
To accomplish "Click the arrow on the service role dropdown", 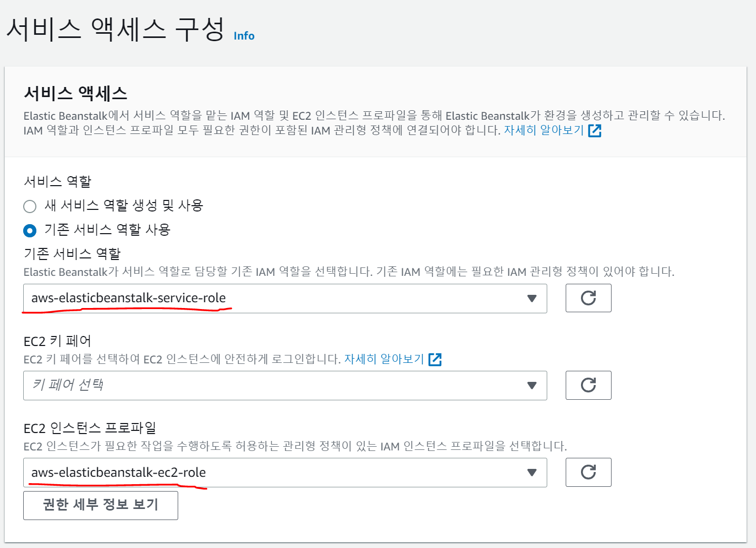I will [531, 299].
